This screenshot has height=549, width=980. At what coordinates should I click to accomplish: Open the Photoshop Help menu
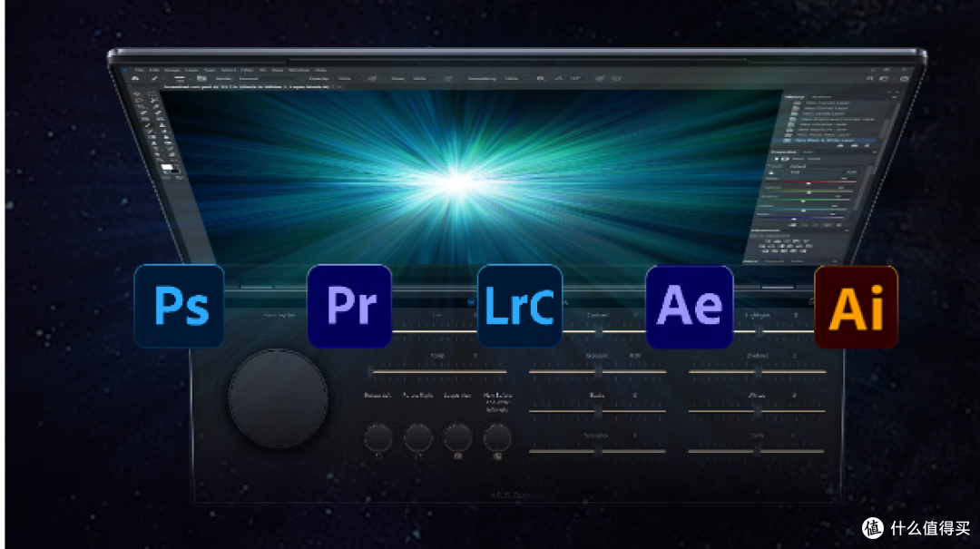[320, 70]
